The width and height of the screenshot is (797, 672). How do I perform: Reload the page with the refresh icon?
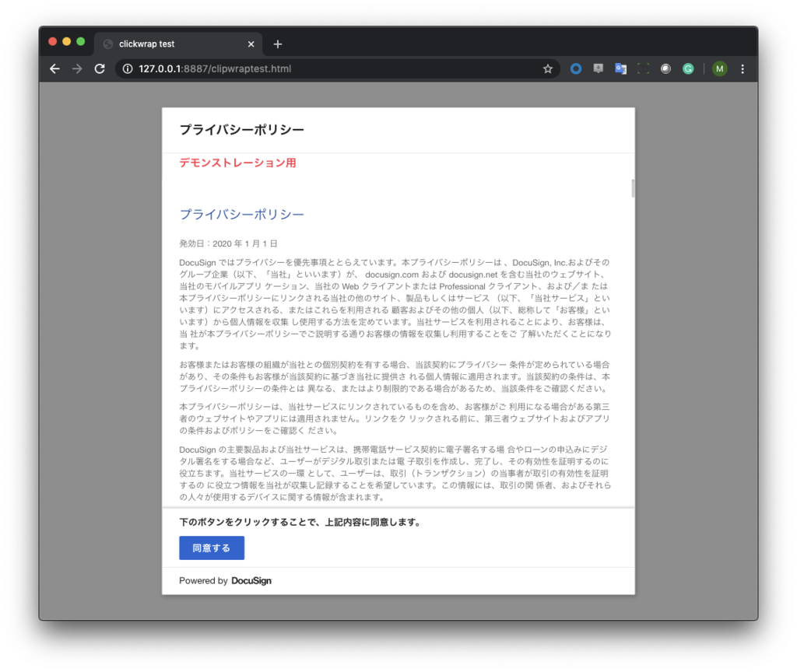[100, 68]
